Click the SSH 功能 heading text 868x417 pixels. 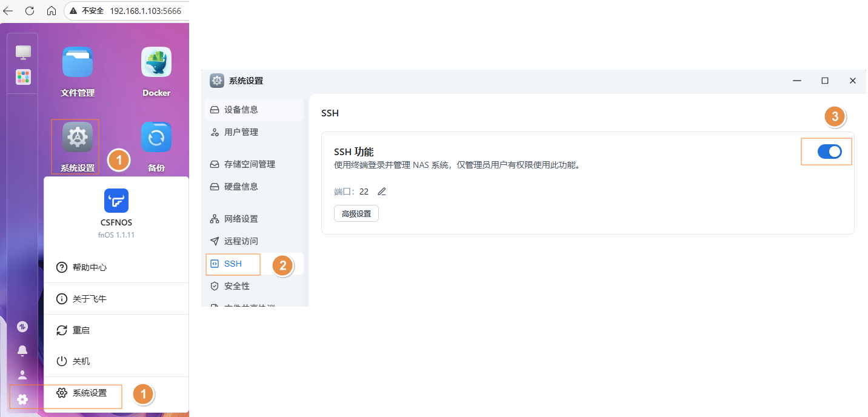(354, 152)
